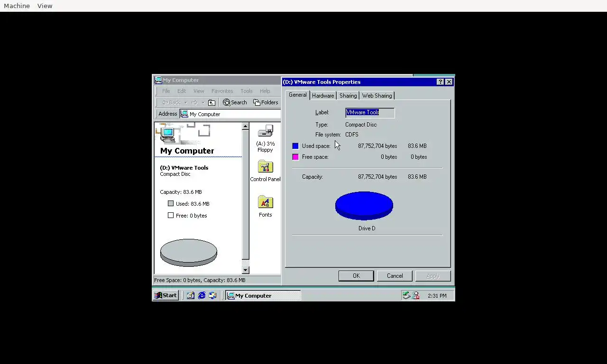Click the My Computer icon in address bar
The image size is (607, 364).
tap(184, 114)
